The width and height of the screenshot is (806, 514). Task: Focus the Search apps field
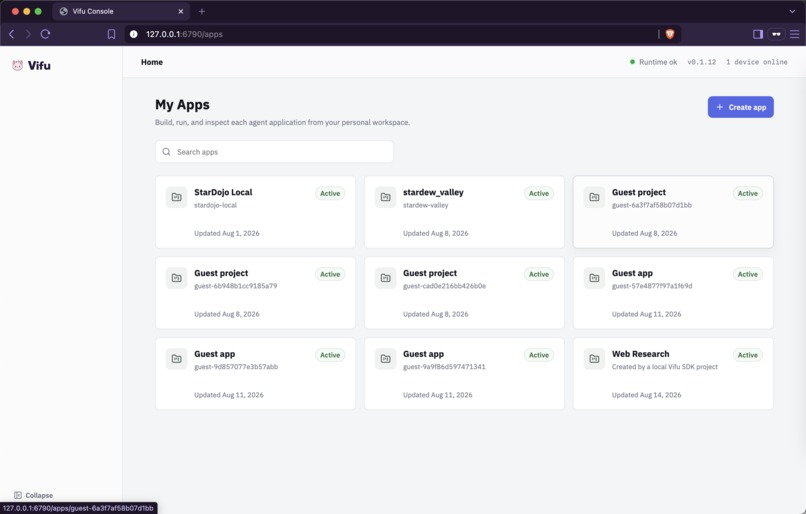click(x=274, y=152)
